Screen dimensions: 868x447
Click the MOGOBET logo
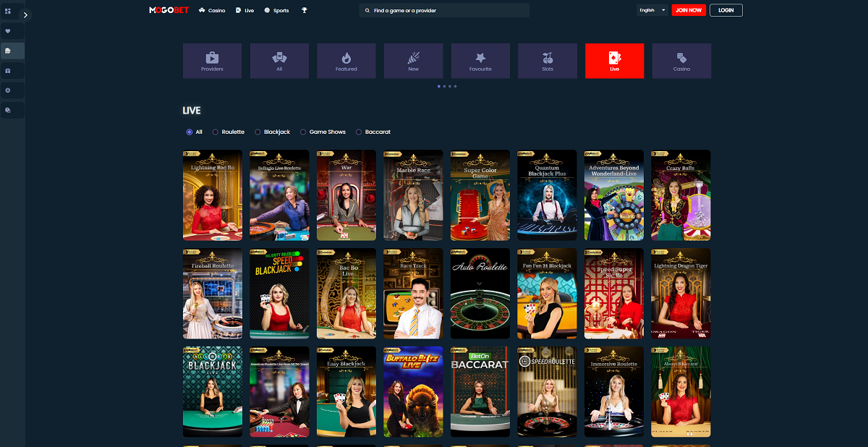click(x=169, y=10)
